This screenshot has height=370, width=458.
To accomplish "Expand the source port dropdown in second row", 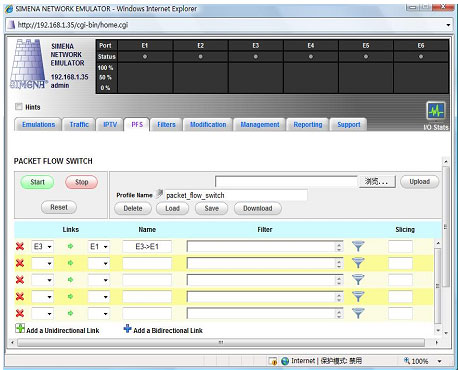I will [x=42, y=263].
